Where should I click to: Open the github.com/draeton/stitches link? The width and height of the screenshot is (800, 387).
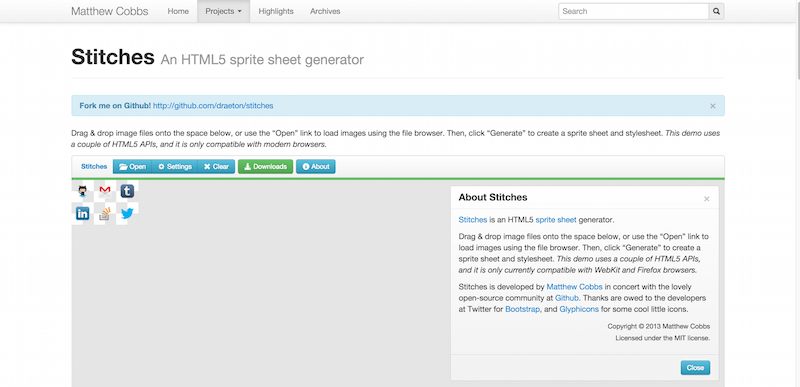tap(213, 106)
